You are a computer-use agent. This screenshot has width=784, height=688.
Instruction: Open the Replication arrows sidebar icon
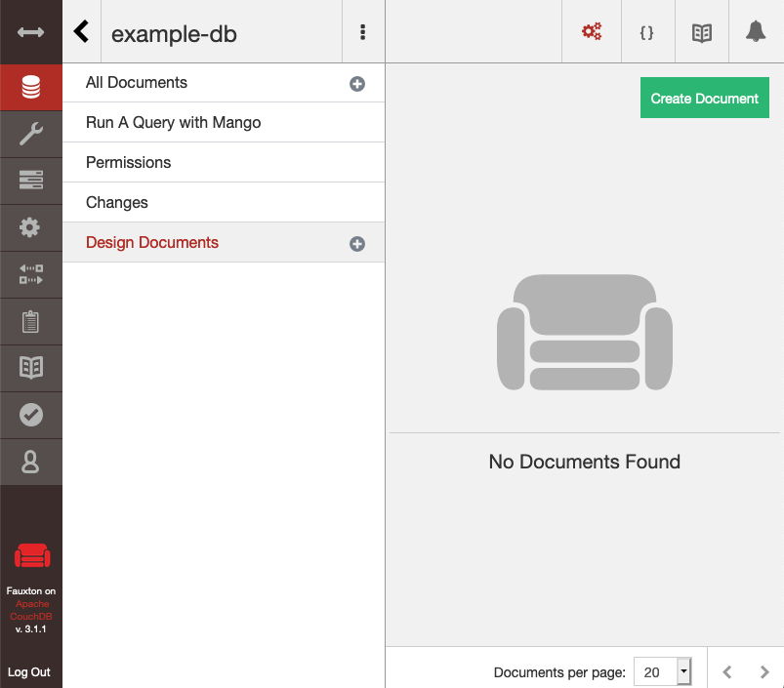pos(30,274)
